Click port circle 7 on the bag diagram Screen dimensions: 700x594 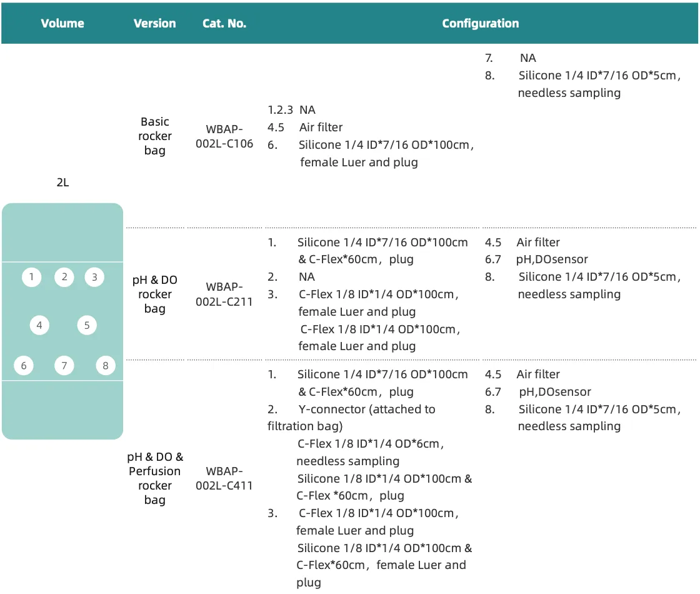(64, 366)
